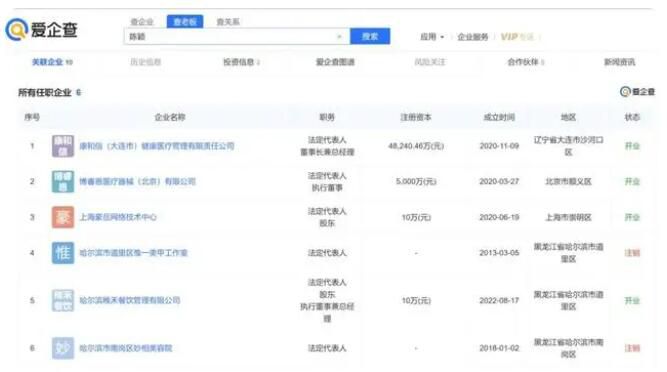Open the 新闻资讯 navigation tab

(x=619, y=62)
